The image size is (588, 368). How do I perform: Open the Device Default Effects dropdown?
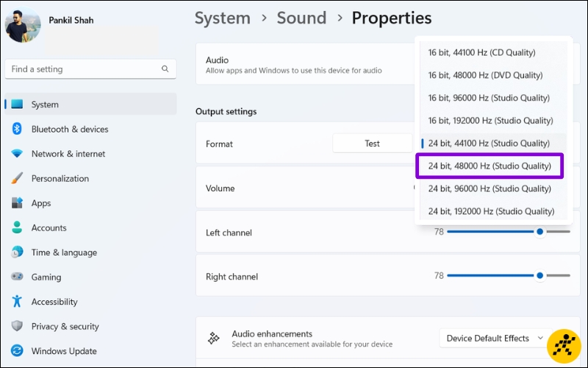(495, 339)
